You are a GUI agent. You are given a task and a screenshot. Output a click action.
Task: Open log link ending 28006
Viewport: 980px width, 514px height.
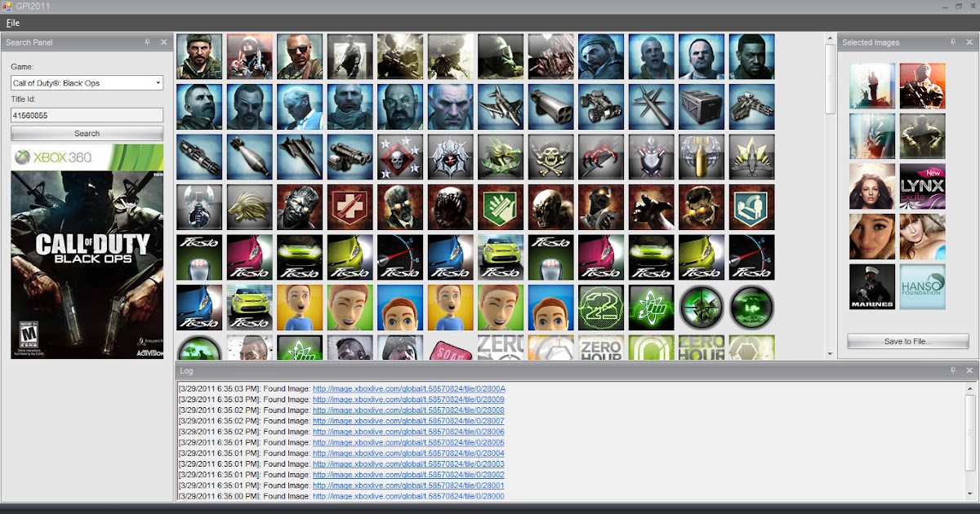click(408, 432)
